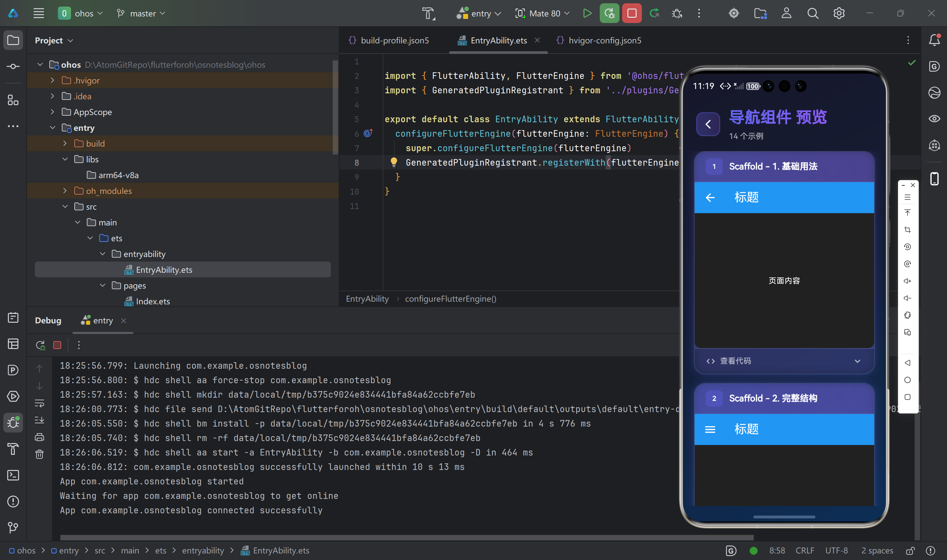Click the Build hammer icon in toolbar
The height and width of the screenshot is (560, 947).
pos(428,13)
